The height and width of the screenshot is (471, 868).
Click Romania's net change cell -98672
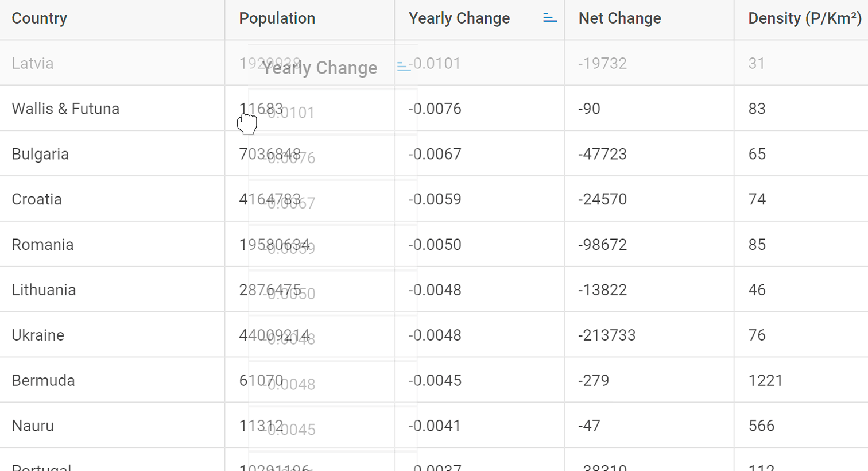[x=649, y=245]
